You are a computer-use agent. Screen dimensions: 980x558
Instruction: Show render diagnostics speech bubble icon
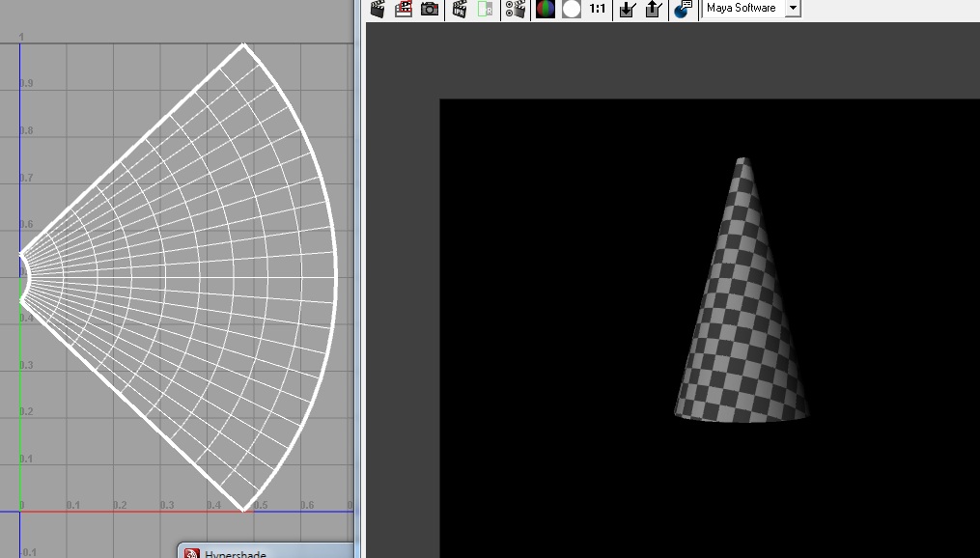tap(684, 9)
